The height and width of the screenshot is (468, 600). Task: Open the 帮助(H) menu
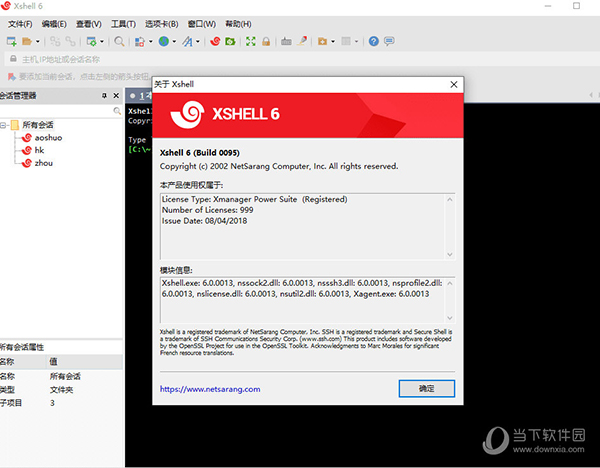(238, 24)
